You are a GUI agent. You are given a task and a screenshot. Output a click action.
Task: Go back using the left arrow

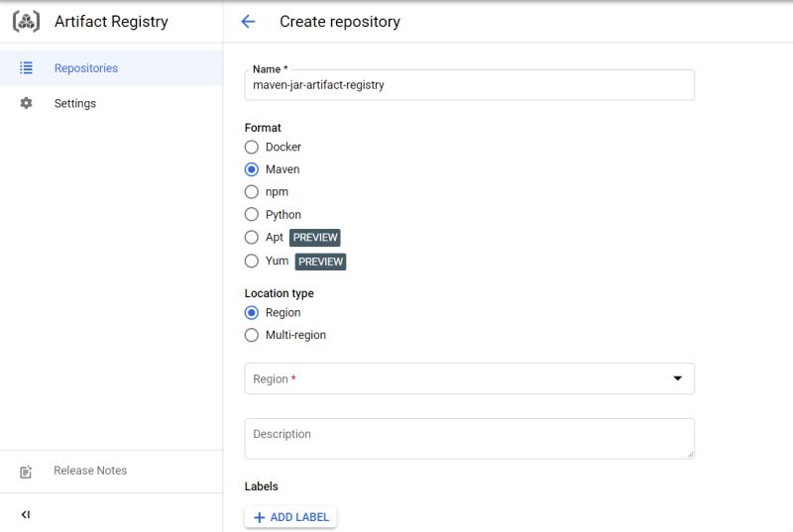tap(248, 21)
